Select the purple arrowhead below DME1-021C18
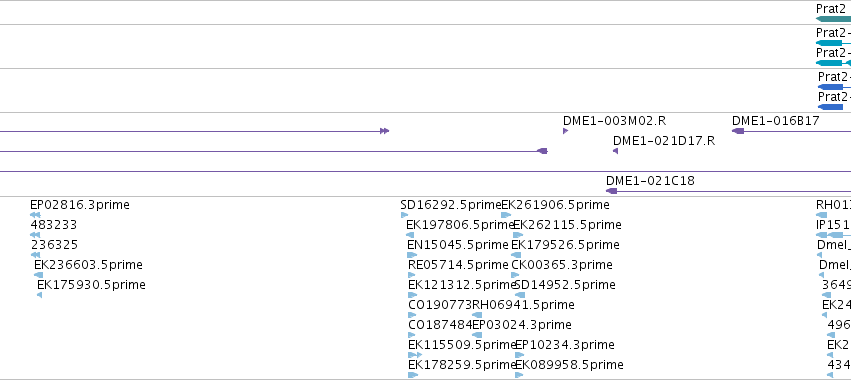This screenshot has height=380, width=851. tap(612, 191)
